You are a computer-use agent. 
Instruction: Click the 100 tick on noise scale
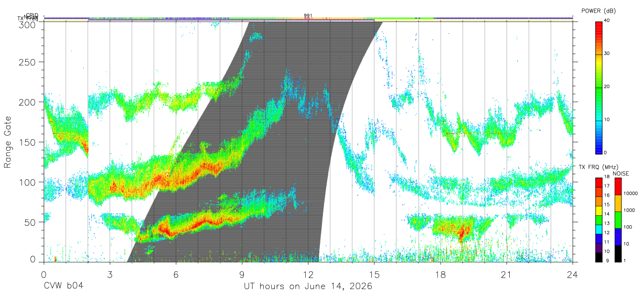point(628,227)
